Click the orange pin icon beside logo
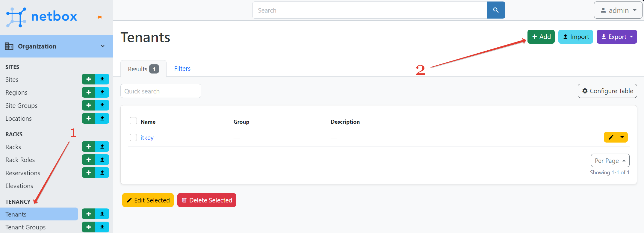 click(x=99, y=17)
